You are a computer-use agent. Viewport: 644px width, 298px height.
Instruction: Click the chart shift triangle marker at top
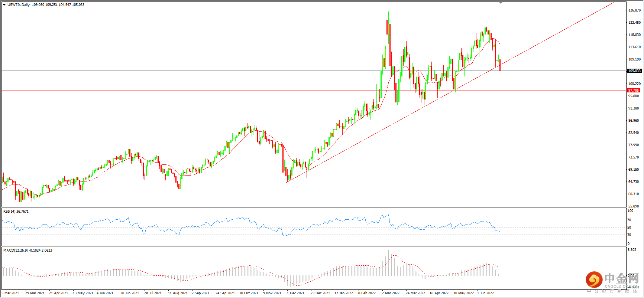pos(501,3)
